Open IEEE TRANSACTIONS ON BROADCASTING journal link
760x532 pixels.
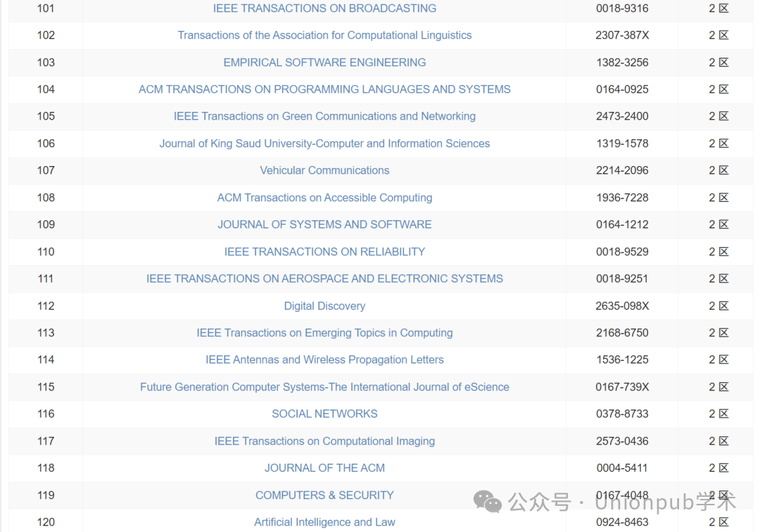click(x=324, y=8)
